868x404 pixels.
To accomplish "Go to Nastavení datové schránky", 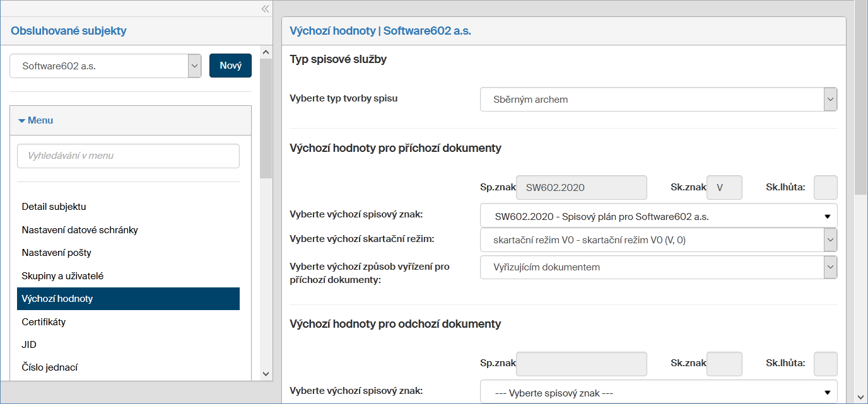I will click(79, 230).
